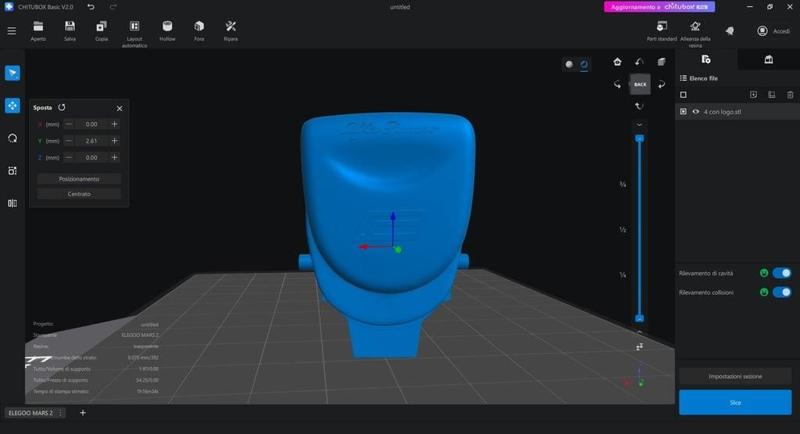The image size is (800, 434).
Task: Reset camera to home view
Action: click(x=617, y=62)
